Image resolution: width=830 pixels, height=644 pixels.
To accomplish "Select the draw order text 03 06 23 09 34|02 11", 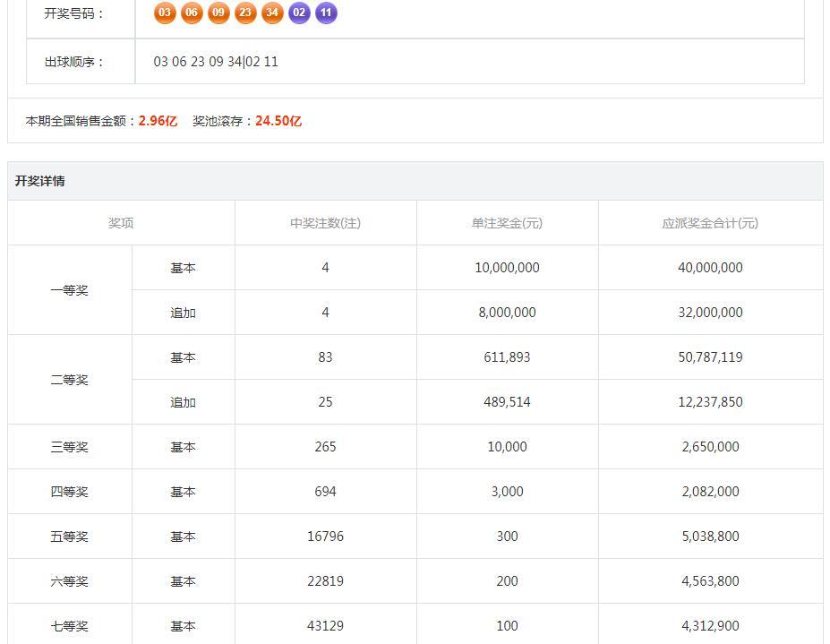I will (216, 62).
